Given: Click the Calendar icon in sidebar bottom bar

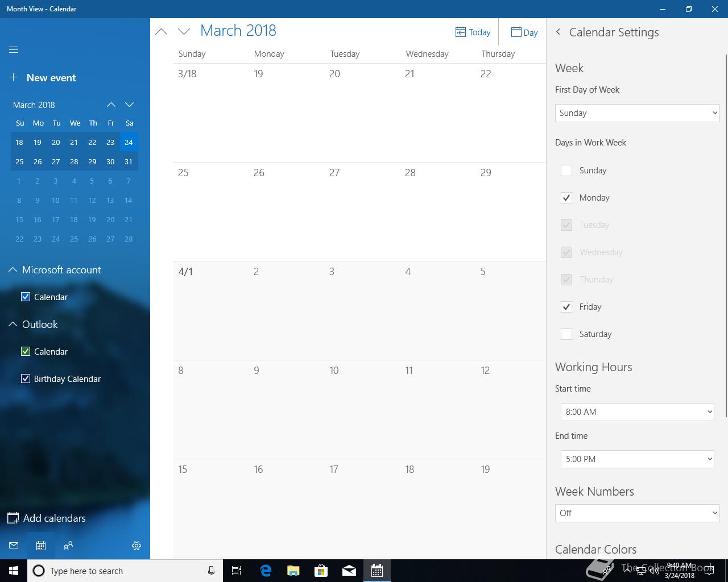Looking at the screenshot, I should (x=41, y=546).
